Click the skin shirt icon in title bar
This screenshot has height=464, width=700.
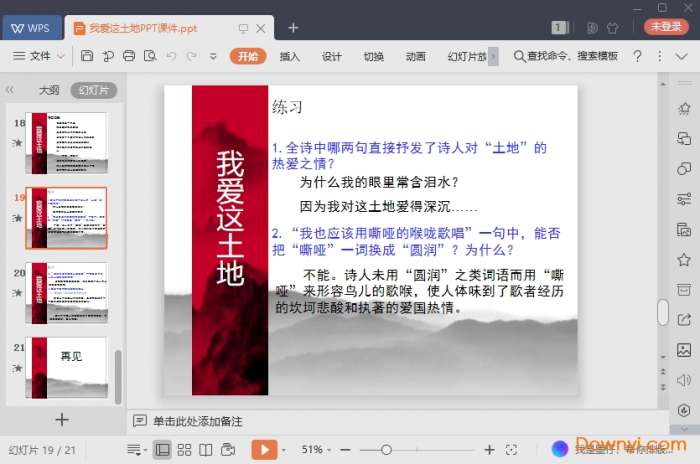[x=613, y=28]
